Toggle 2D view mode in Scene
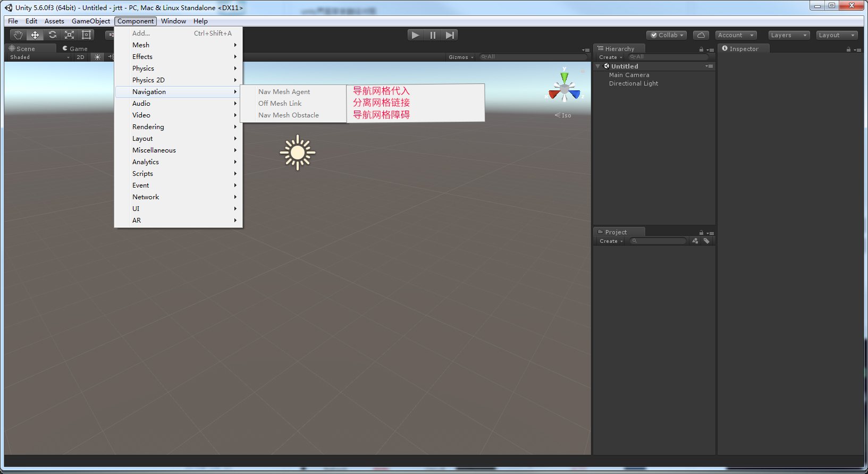This screenshot has width=868, height=474. pos(81,57)
